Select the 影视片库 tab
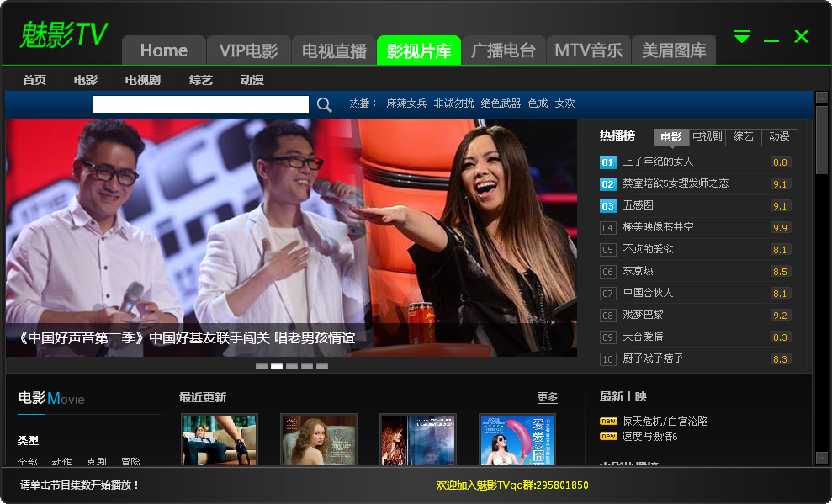This screenshot has height=504, width=832. point(419,50)
